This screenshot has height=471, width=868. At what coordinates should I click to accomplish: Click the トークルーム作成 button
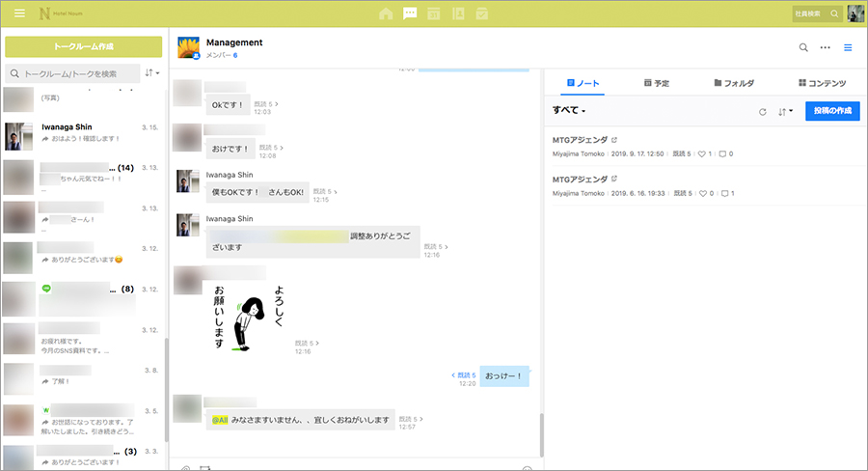pyautogui.click(x=83, y=47)
